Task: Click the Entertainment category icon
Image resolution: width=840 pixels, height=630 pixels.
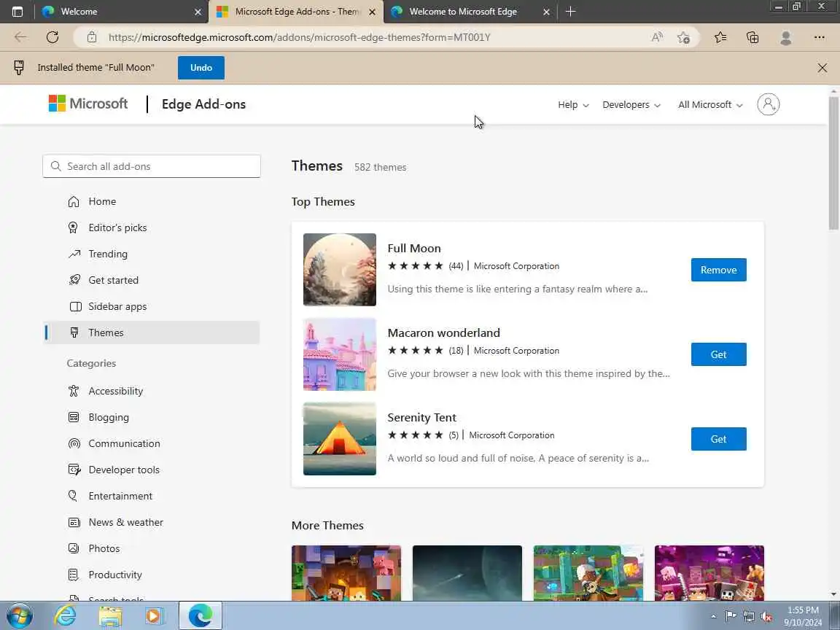Action: coord(73,496)
